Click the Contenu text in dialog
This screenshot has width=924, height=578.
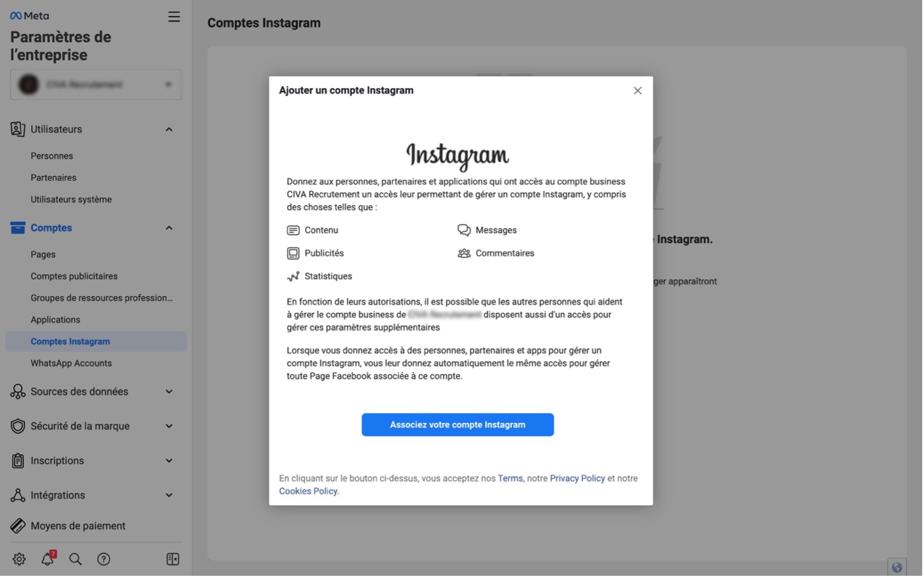[322, 230]
